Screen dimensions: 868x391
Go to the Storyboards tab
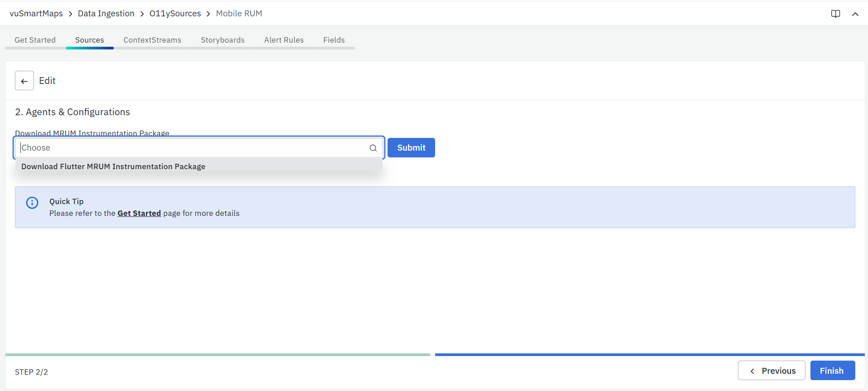click(223, 40)
